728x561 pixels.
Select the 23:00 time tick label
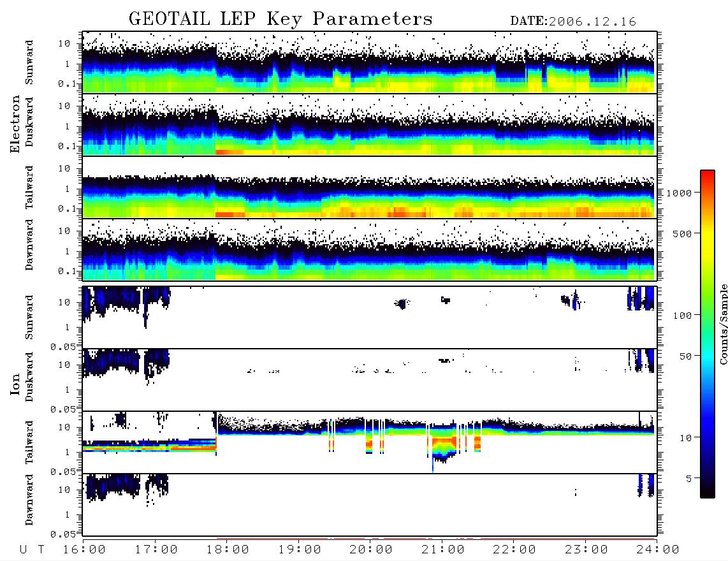586,550
